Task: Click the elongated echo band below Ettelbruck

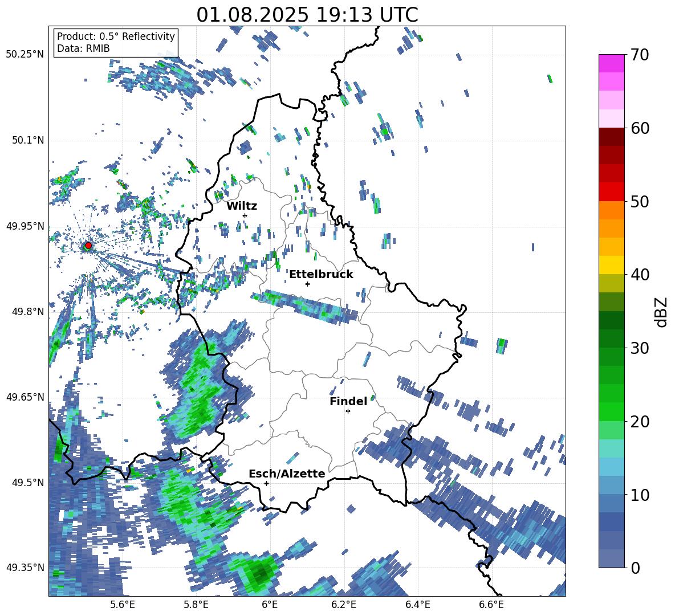Action: 305,306
